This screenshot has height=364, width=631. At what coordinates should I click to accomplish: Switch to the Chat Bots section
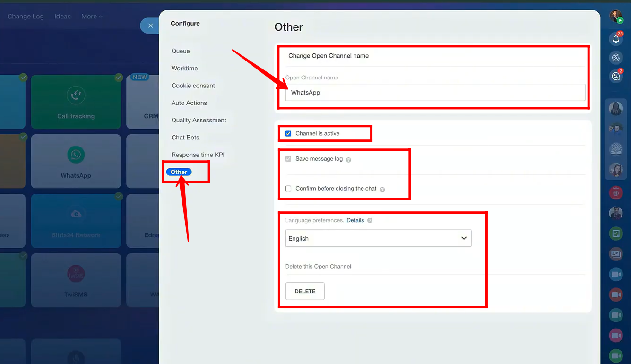click(x=185, y=138)
